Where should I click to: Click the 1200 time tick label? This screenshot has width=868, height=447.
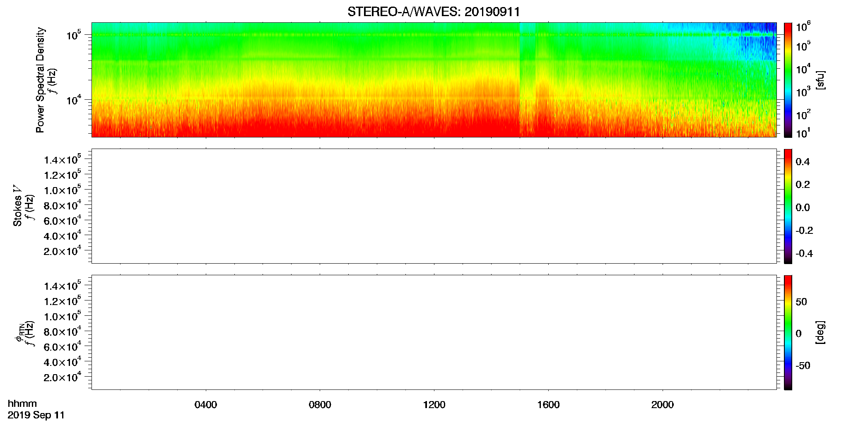434,405
